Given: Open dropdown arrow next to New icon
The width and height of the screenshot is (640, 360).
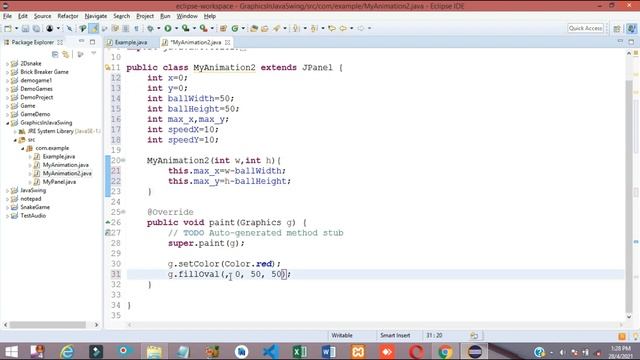Looking at the screenshot, I should pos(16,28).
